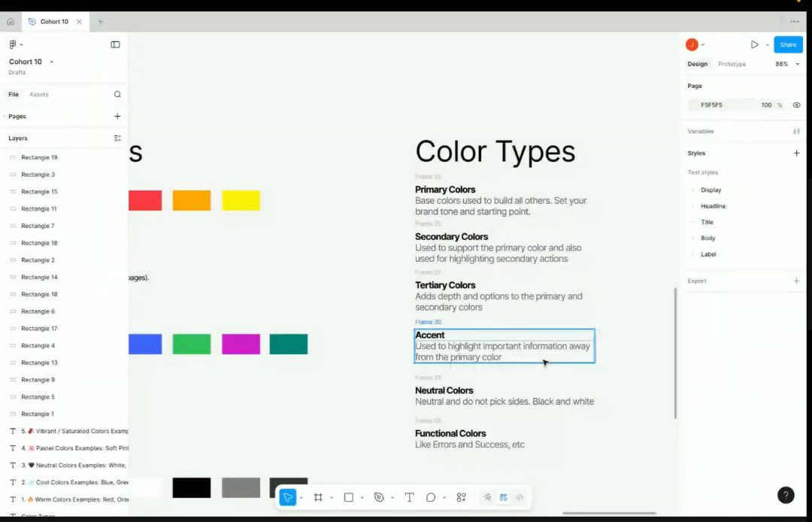Image resolution: width=812 pixels, height=522 pixels.
Task: Open the Frame tool options dropdown
Action: pos(332,498)
